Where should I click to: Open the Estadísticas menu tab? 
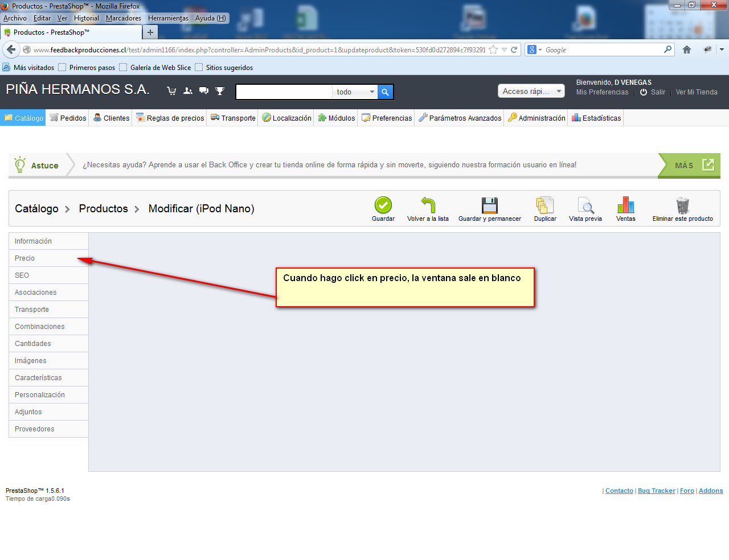[x=596, y=118]
